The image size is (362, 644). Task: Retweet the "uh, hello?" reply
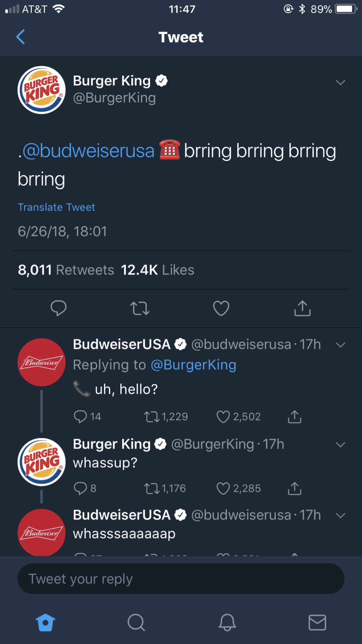(x=152, y=417)
